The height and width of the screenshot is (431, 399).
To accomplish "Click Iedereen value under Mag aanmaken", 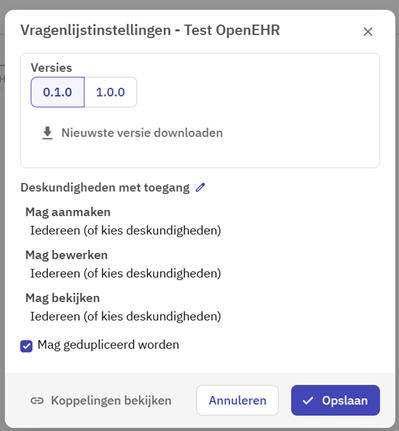I will click(x=126, y=230).
